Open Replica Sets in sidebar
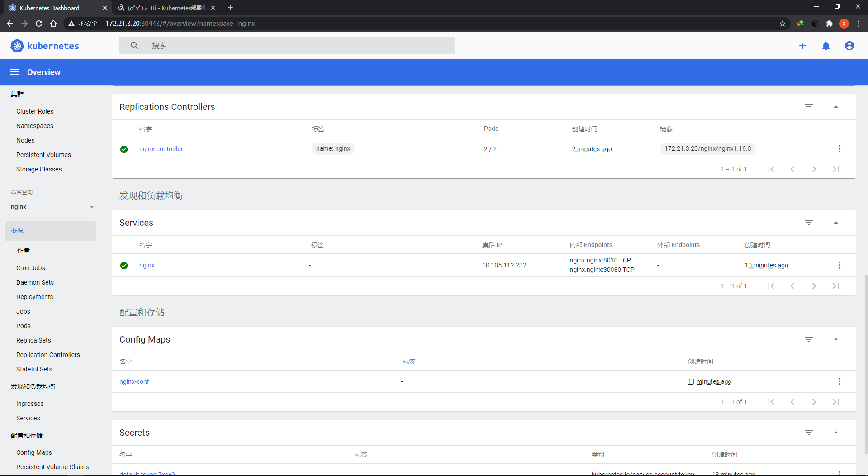 (x=33, y=340)
